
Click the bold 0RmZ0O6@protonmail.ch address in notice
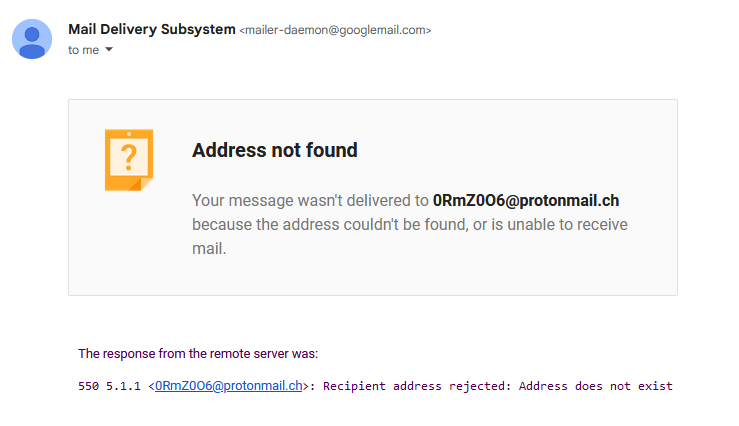pyautogui.click(x=526, y=201)
